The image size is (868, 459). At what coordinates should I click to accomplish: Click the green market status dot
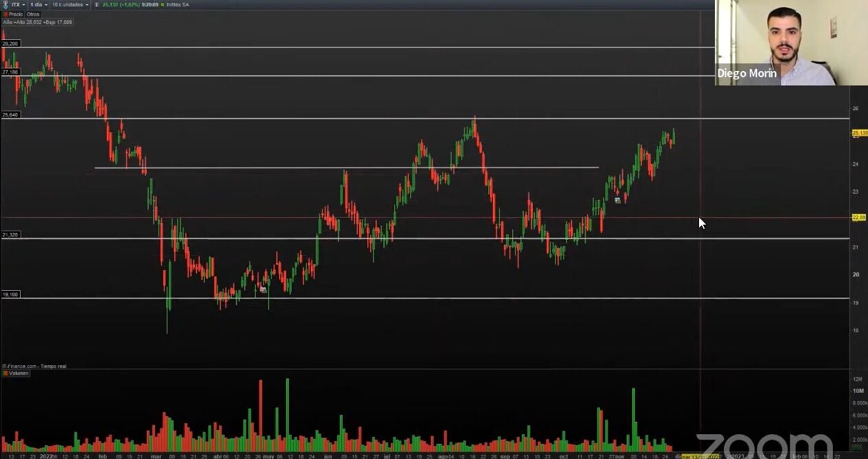tap(162, 5)
